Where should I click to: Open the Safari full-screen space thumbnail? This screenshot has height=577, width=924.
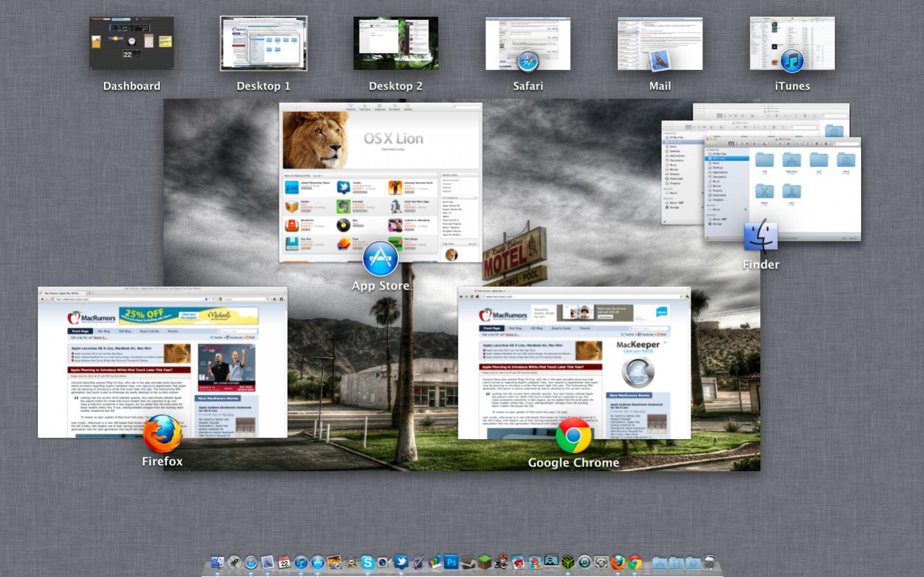(528, 43)
